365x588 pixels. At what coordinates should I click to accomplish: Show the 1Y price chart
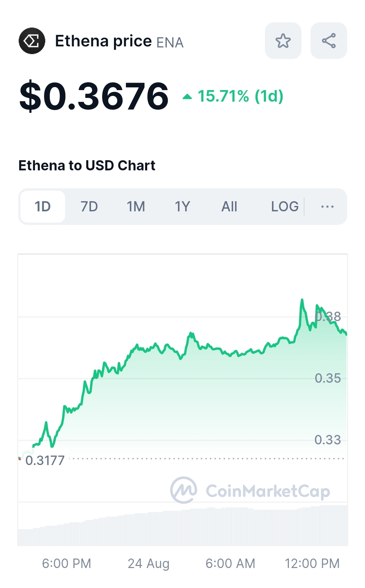(182, 206)
